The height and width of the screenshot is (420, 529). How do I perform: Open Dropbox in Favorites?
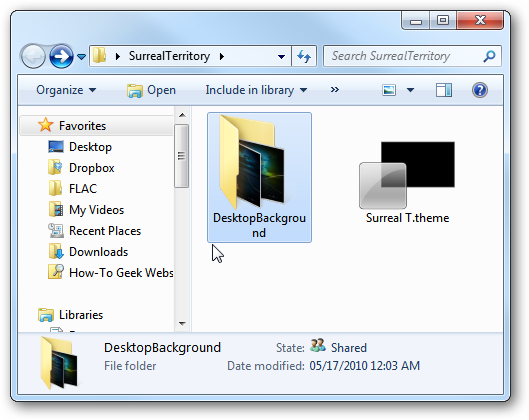92,168
